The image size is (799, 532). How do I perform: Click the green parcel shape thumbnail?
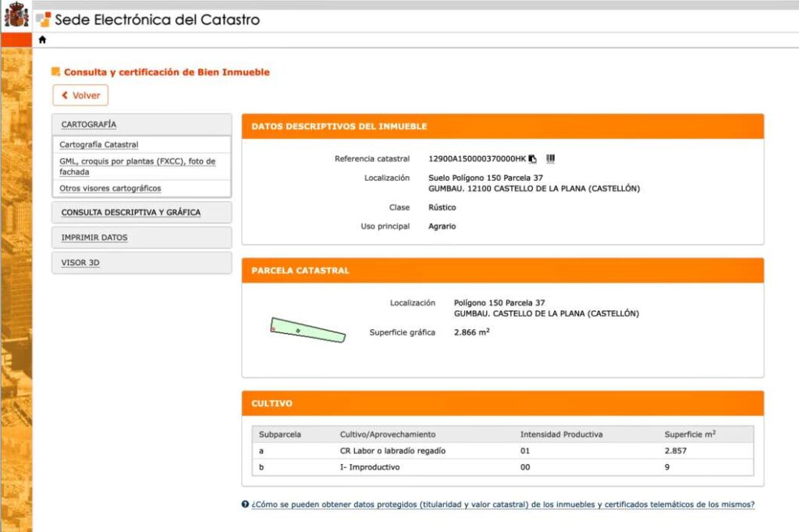pos(307,331)
